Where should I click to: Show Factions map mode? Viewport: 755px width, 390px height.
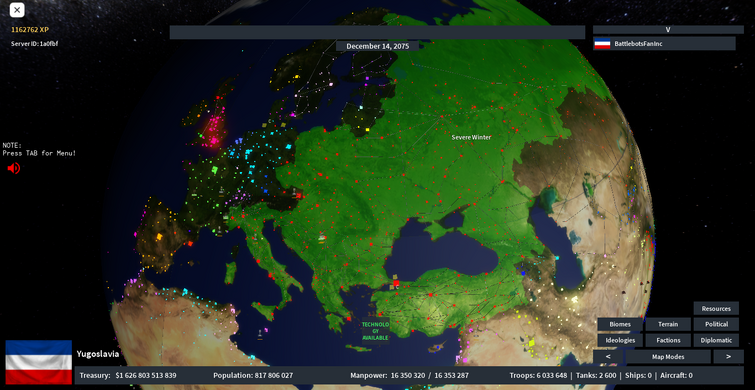coord(668,340)
